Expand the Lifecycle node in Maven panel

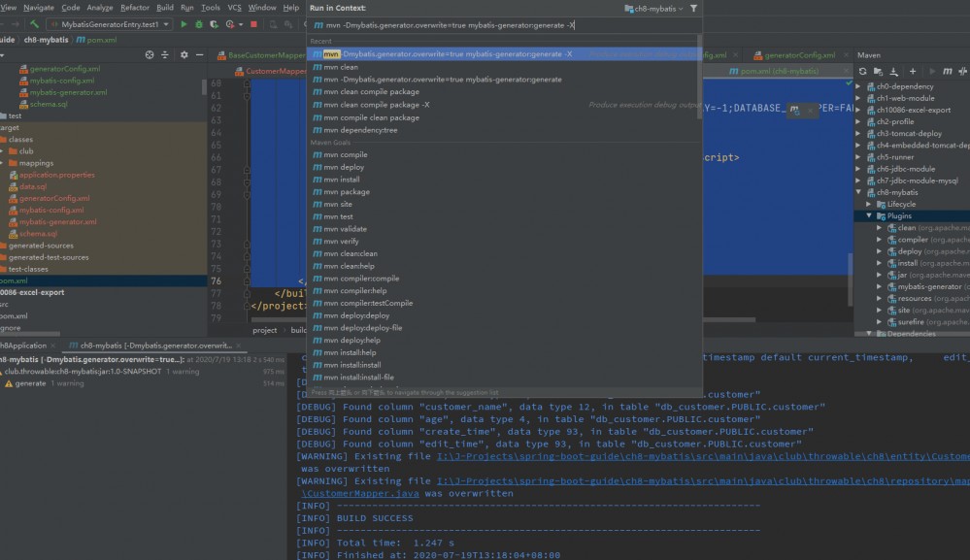pos(867,204)
